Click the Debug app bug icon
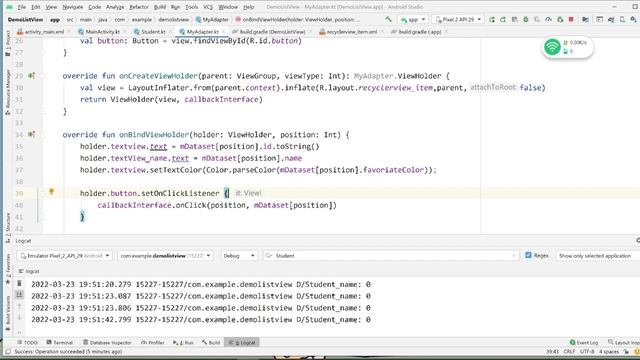Screen dimensions: 640x360 click(x=526, y=19)
